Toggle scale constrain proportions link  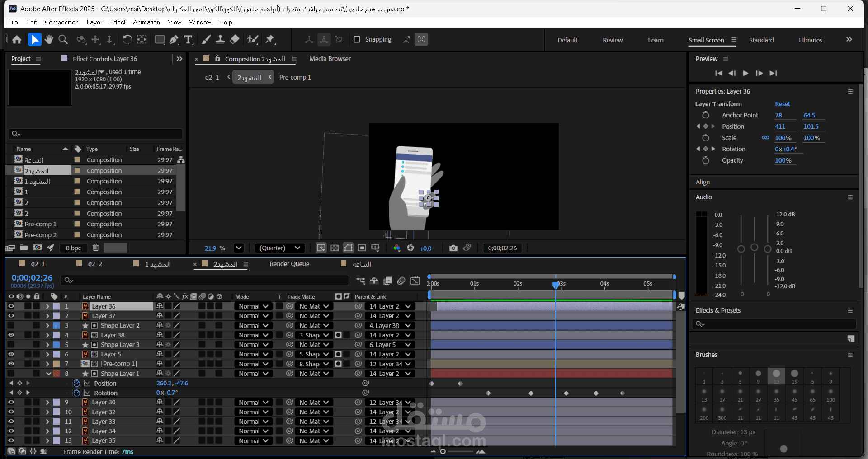pos(765,138)
